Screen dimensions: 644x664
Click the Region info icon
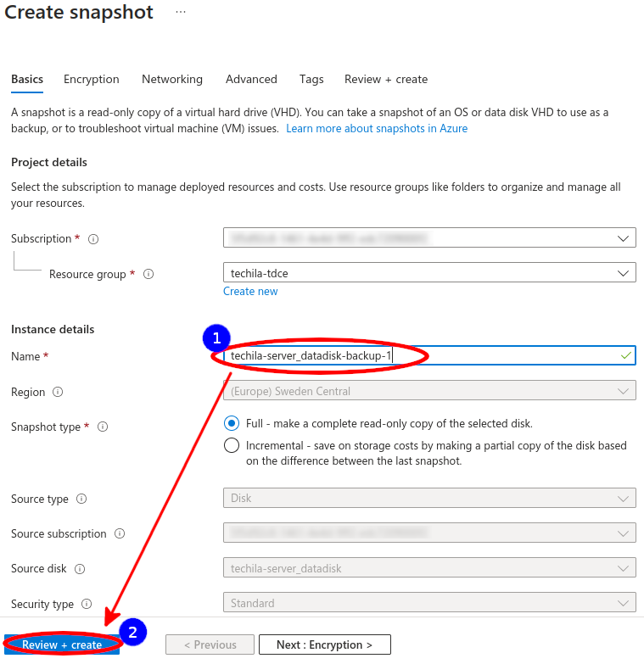(58, 393)
